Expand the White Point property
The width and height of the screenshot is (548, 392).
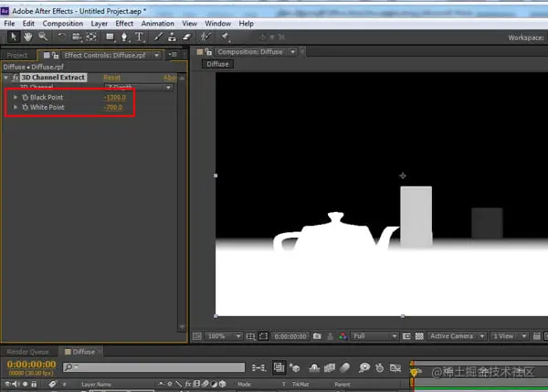(15, 107)
